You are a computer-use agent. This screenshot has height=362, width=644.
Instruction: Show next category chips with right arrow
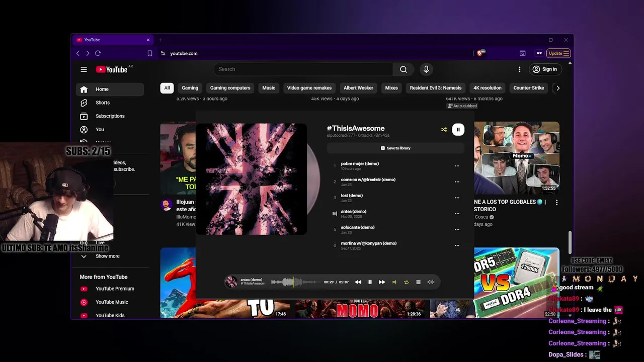[557, 88]
